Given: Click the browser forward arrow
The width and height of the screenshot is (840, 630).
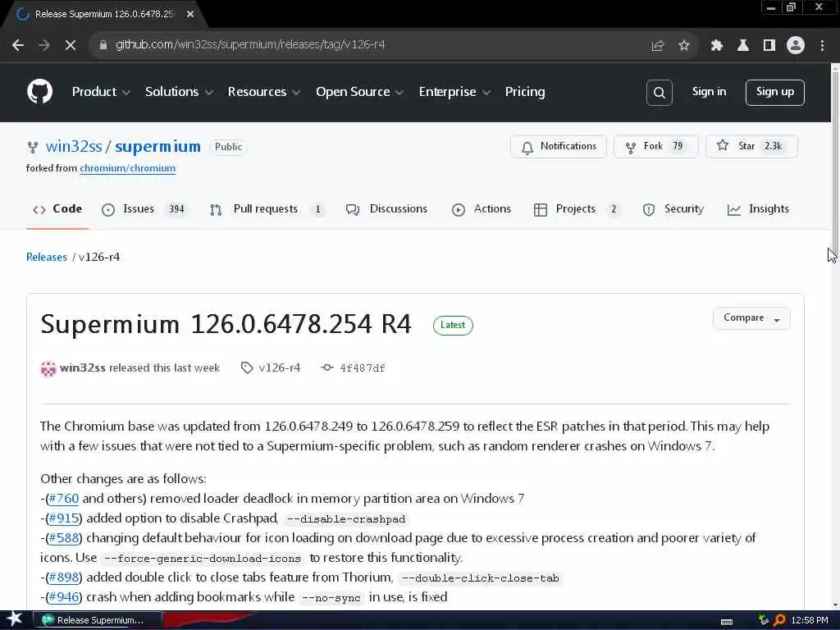Looking at the screenshot, I should pos(44,46).
